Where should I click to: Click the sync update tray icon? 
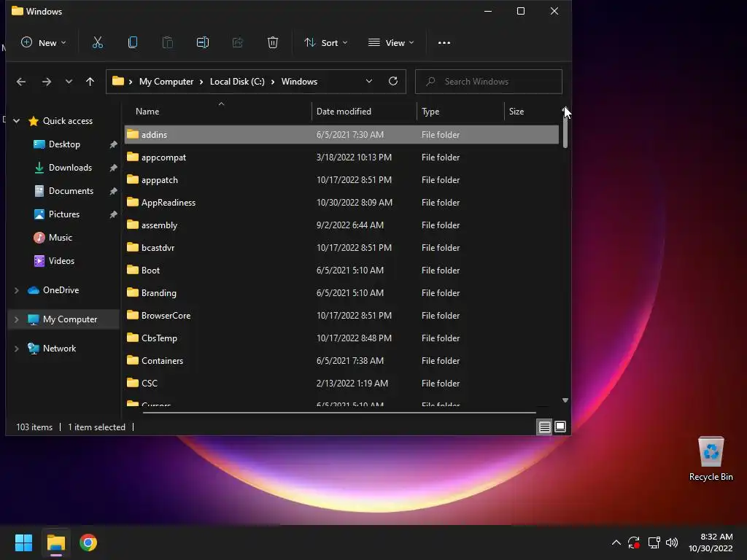634,542
